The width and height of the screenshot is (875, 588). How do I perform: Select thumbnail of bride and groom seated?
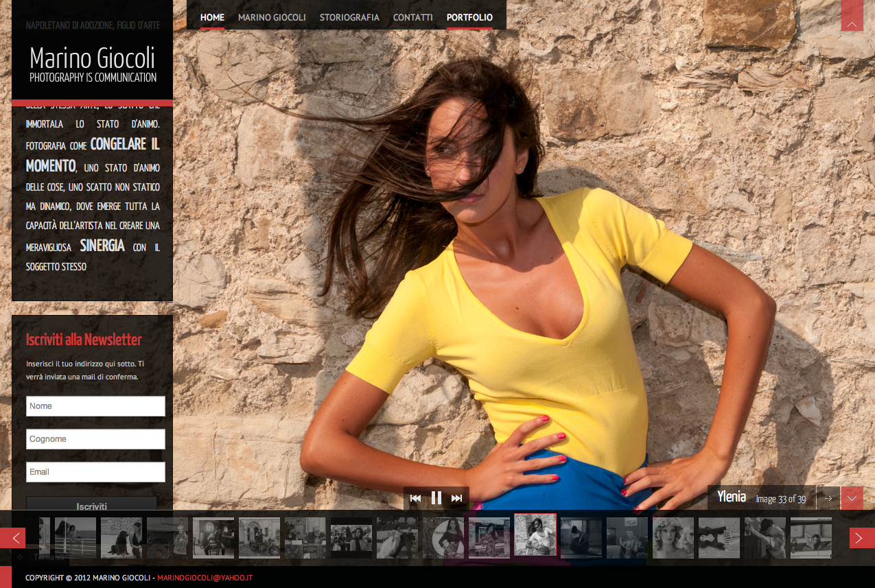(x=397, y=537)
